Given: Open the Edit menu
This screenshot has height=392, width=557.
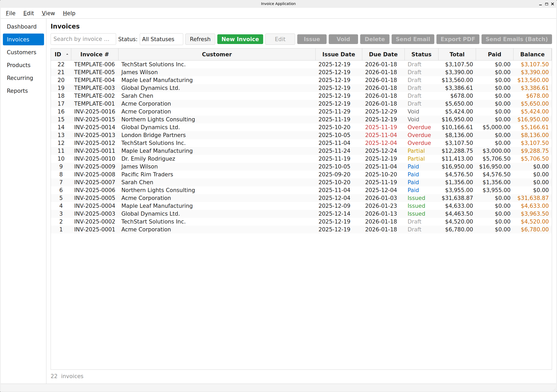Looking at the screenshot, I should tap(28, 13).
